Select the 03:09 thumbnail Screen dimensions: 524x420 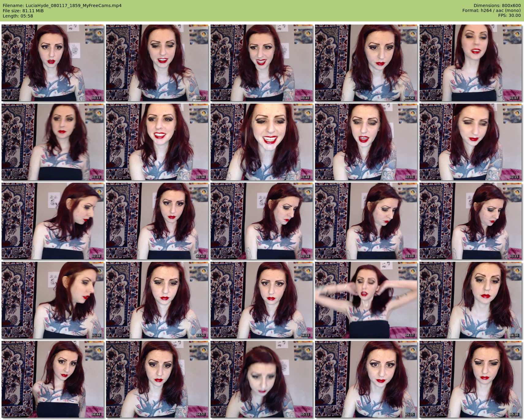pyautogui.click(x=366, y=221)
